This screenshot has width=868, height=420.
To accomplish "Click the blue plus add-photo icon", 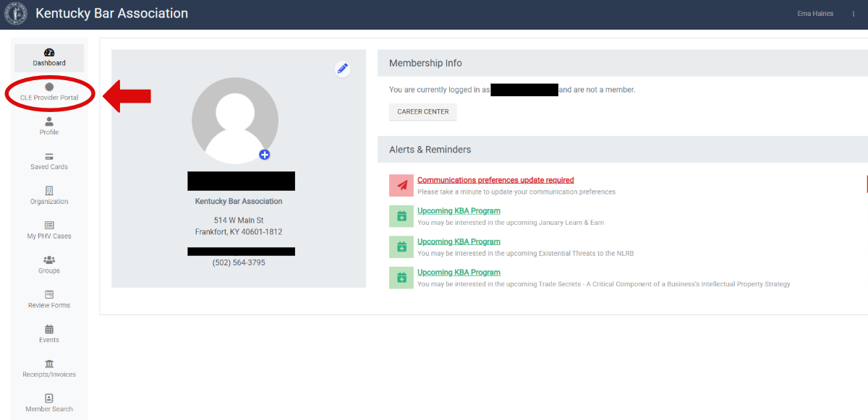I will (265, 155).
